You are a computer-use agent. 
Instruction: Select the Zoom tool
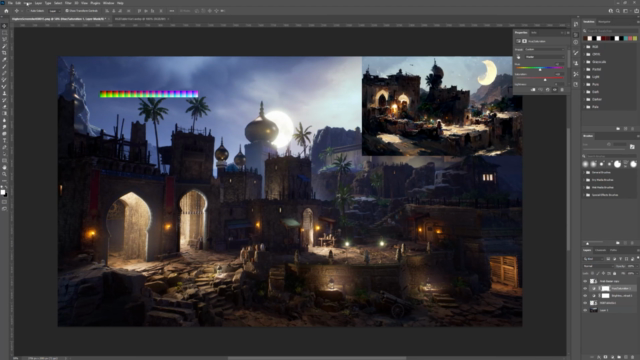(x=4, y=174)
